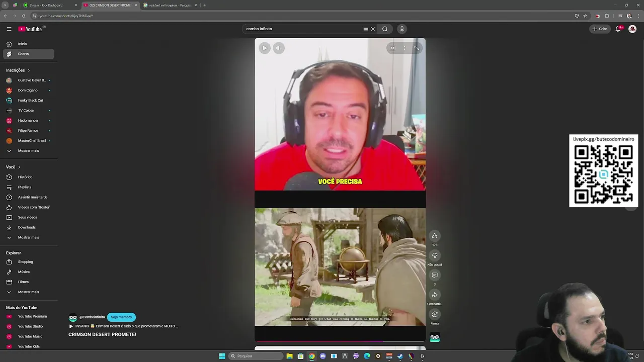Open YouTube Premium link
This screenshot has width=644, height=362.
pyautogui.click(x=29, y=316)
